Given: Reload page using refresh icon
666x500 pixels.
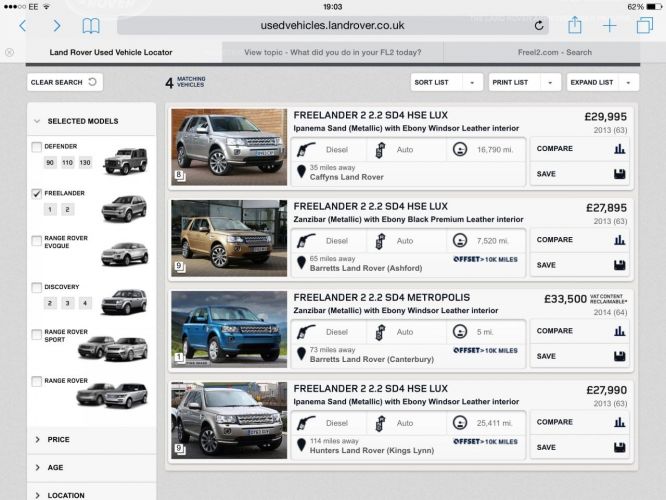Looking at the screenshot, I should click(539, 25).
